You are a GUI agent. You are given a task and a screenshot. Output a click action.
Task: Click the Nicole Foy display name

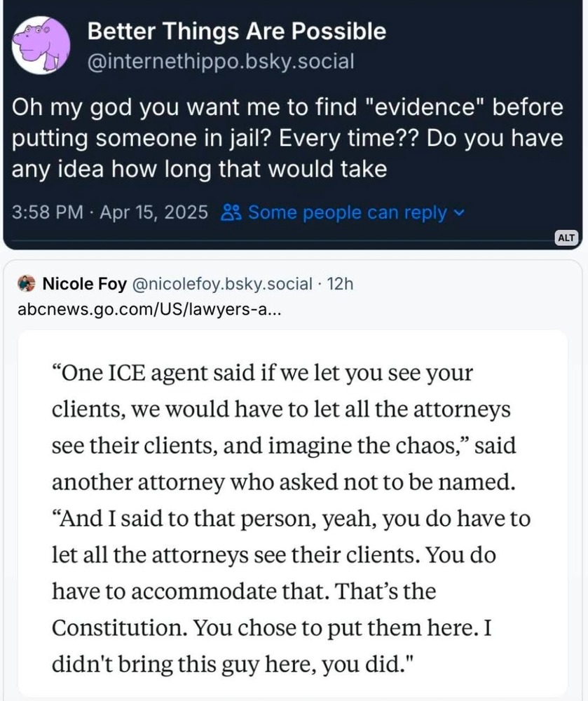(x=84, y=283)
